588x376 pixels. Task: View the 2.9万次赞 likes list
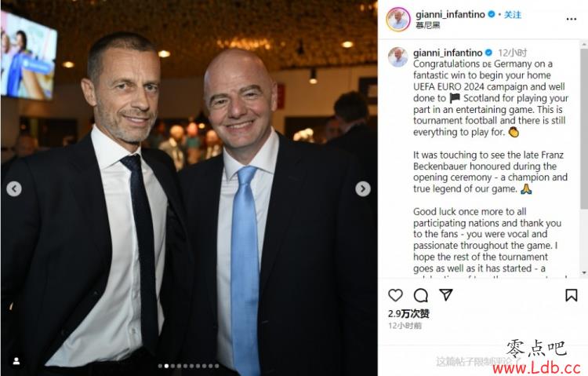pos(408,313)
